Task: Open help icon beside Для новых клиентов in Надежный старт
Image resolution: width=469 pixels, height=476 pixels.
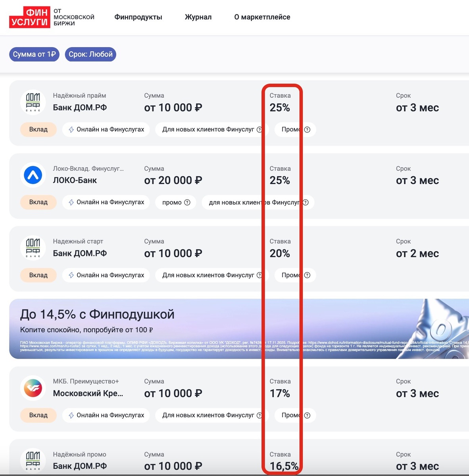Action: point(259,275)
